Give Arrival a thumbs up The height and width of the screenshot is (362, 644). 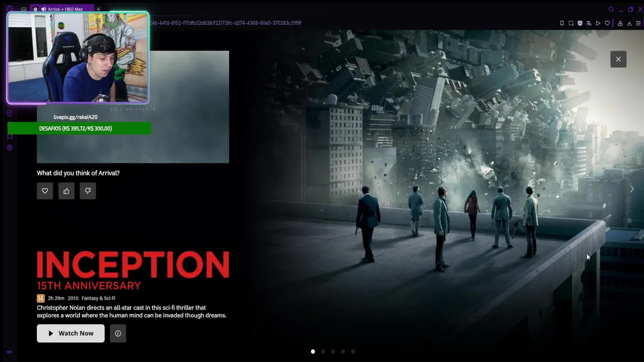point(66,191)
